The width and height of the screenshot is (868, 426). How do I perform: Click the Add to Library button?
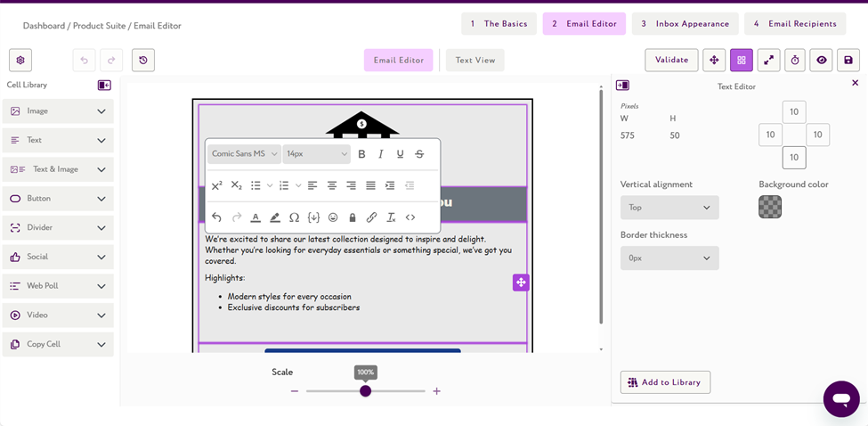tap(665, 382)
